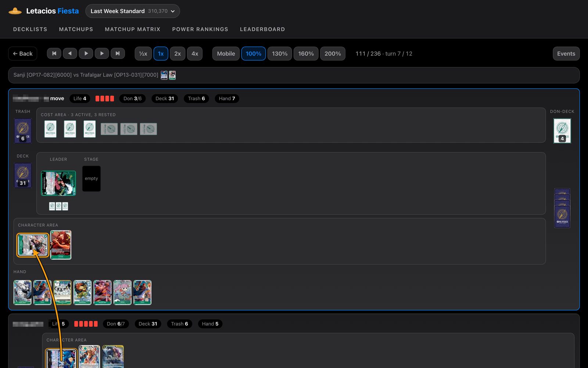Screen dimensions: 588x368
Task: Play the replay
Action: click(86, 53)
